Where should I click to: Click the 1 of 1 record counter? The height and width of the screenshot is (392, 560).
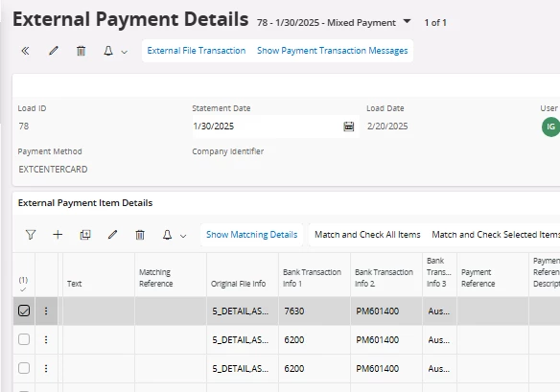click(x=435, y=23)
